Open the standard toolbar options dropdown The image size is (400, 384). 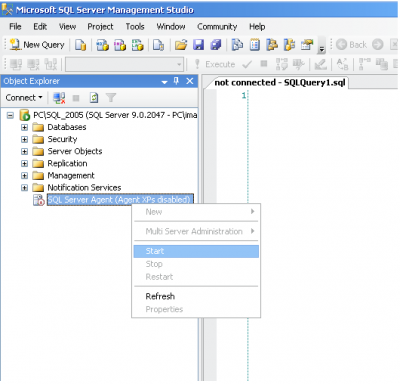322,45
